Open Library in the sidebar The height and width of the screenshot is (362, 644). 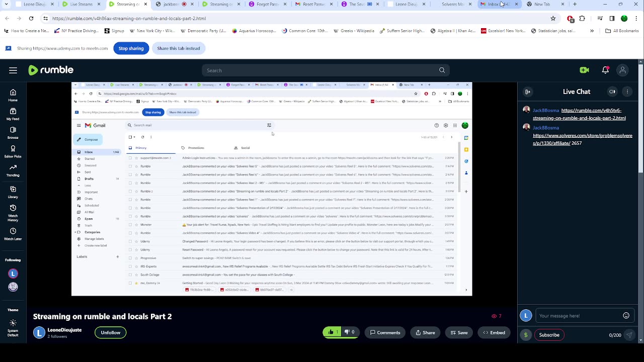pyautogui.click(x=13, y=192)
